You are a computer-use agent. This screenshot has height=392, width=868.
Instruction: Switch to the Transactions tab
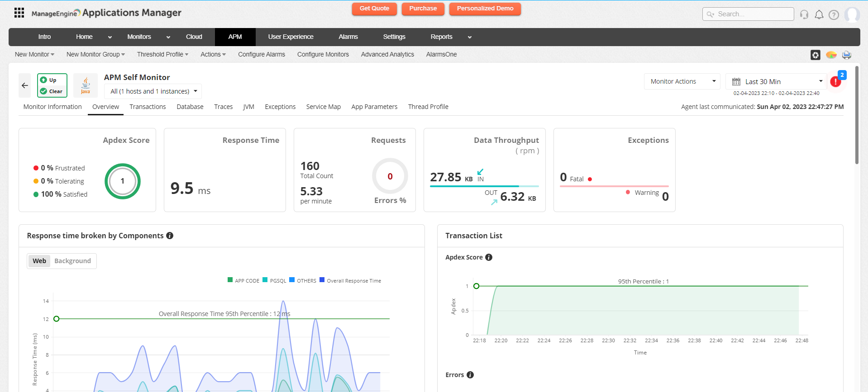coord(148,107)
